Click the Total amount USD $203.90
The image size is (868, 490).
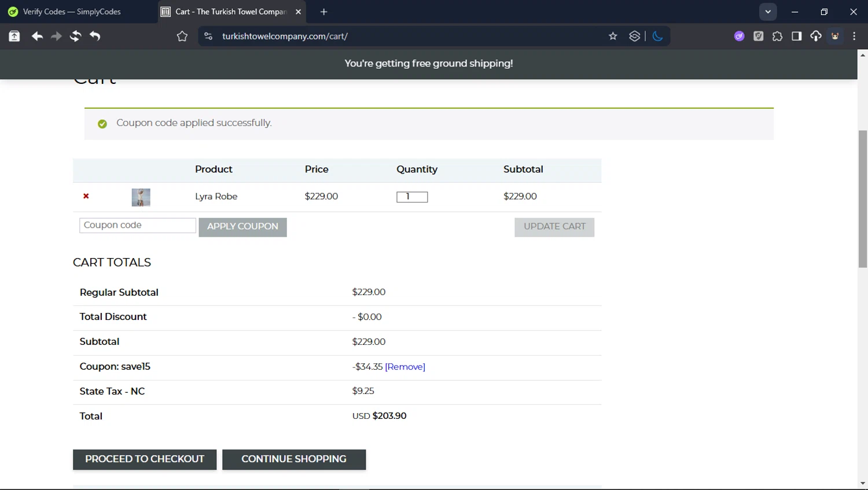(380, 416)
